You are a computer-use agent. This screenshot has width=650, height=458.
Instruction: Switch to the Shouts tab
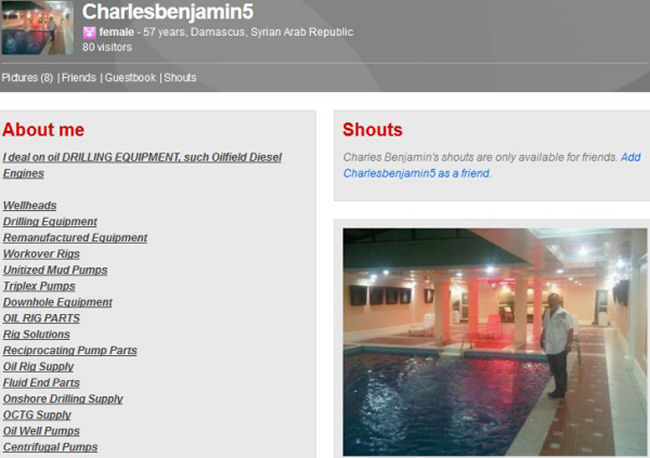(x=180, y=78)
